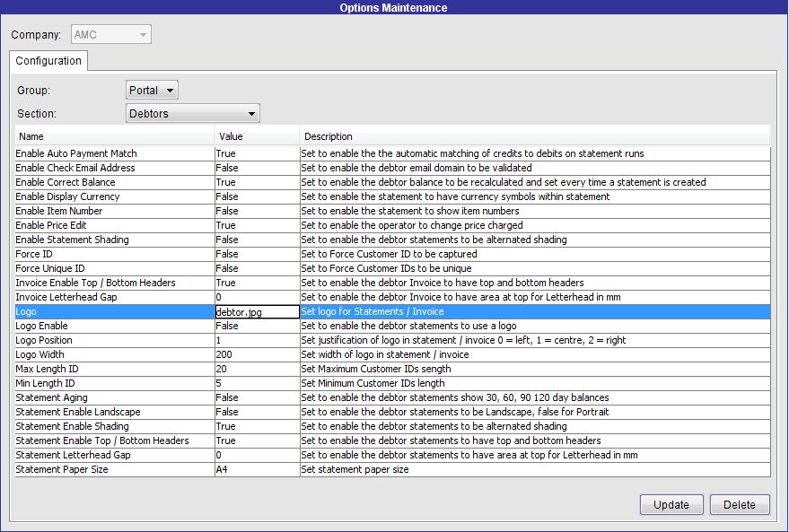Click the Name column header
The image size is (789, 532).
[115, 136]
